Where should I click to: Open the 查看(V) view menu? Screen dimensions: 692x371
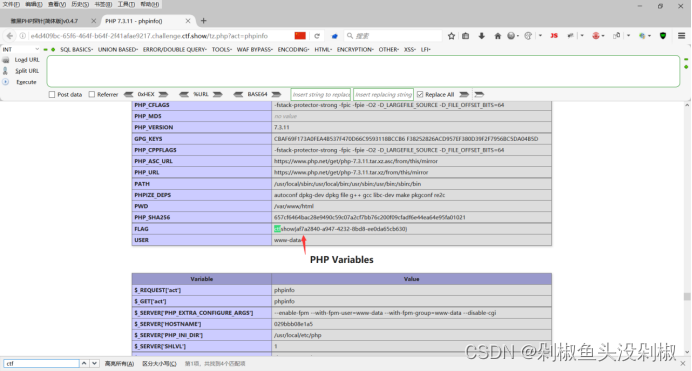[x=57, y=4]
